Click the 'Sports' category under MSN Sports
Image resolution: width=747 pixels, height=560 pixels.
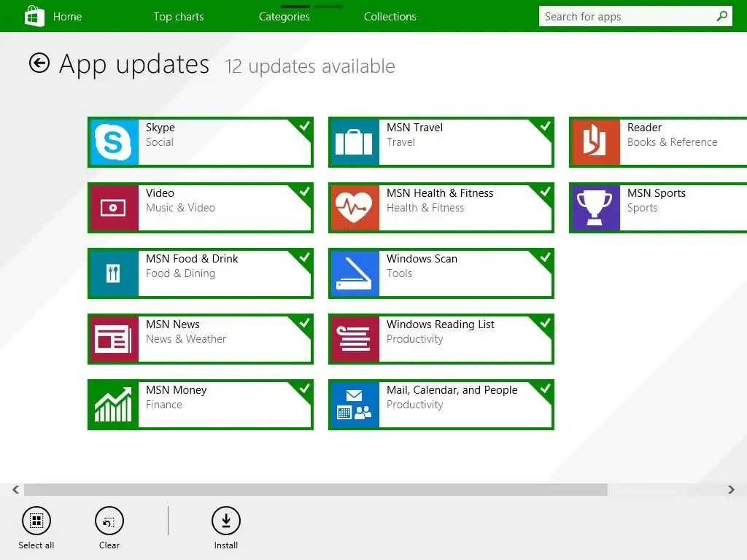point(642,208)
